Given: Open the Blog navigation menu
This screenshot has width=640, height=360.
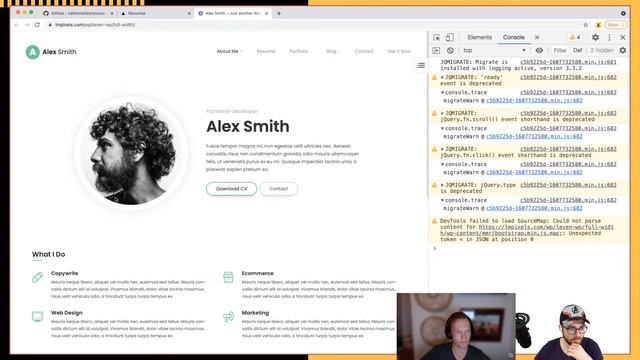Looking at the screenshot, I should coord(333,51).
